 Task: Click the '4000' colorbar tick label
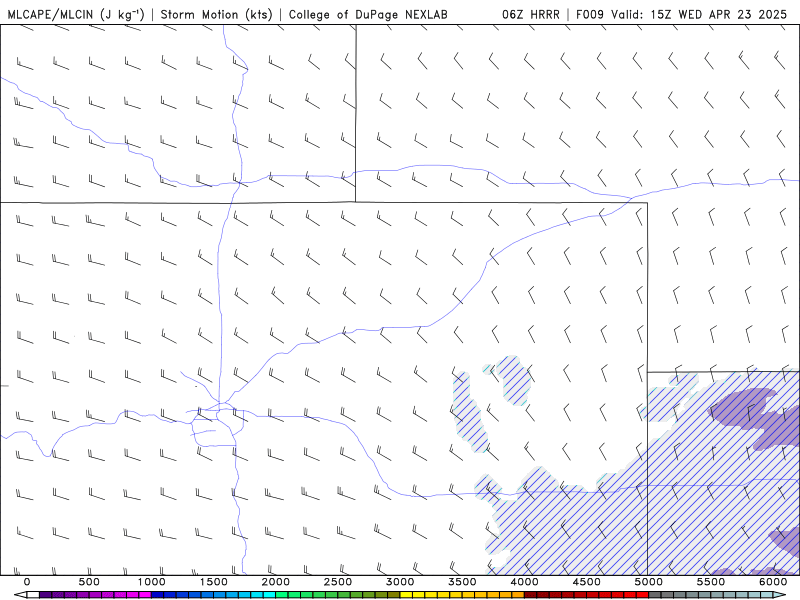524,582
